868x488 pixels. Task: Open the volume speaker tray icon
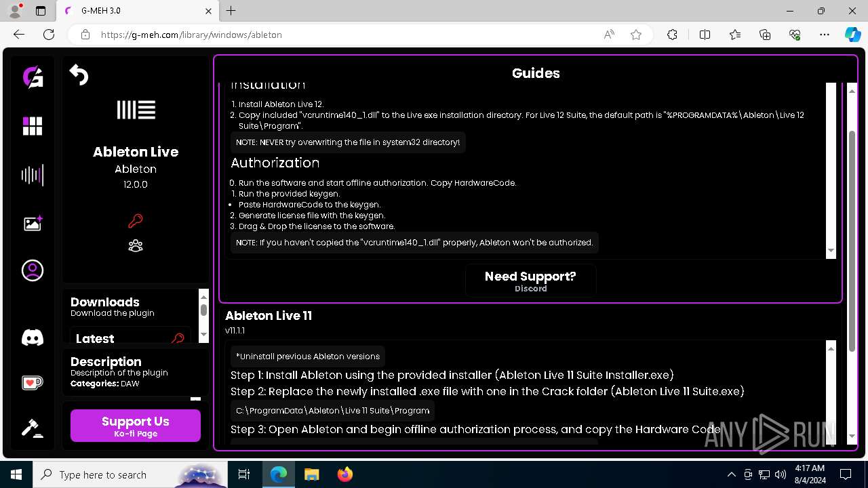click(x=781, y=474)
